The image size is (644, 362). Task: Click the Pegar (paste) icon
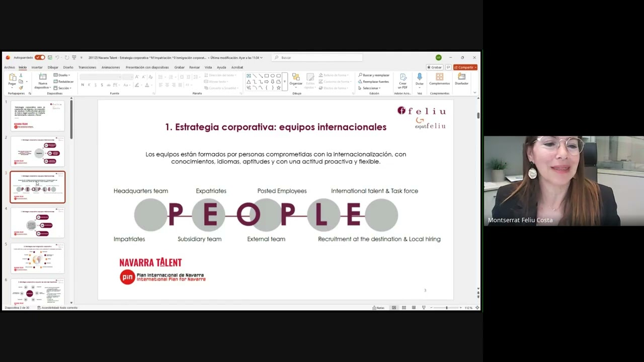(x=12, y=77)
